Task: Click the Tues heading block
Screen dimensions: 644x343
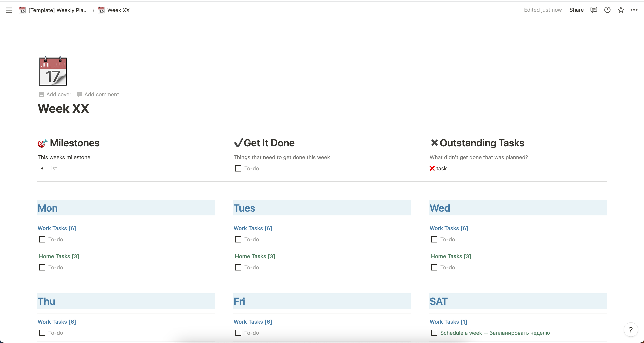Action: (244, 208)
